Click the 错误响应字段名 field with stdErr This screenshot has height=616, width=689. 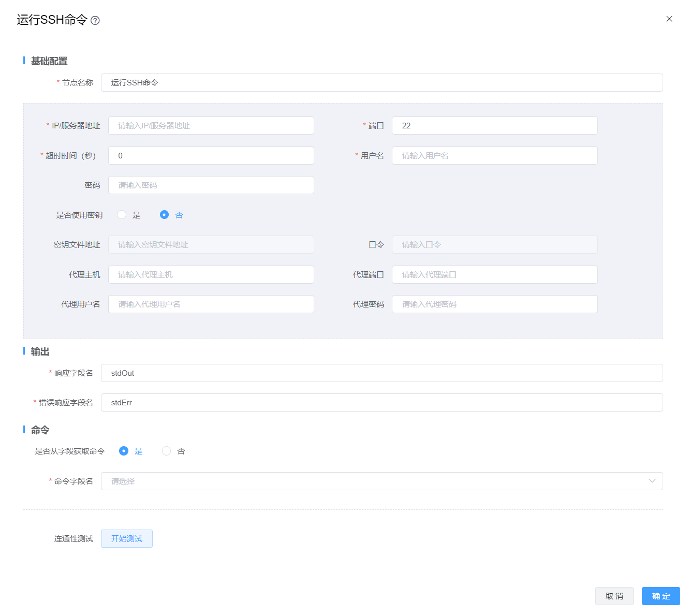click(382, 403)
